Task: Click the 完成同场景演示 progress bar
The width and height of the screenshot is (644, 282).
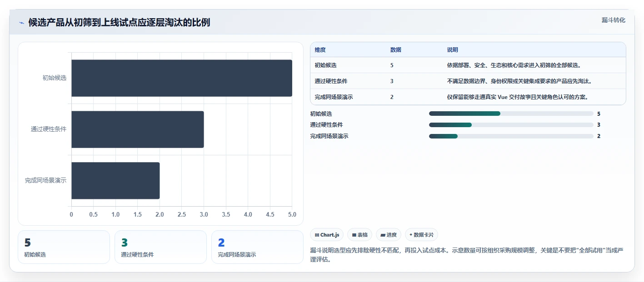Action: tap(511, 136)
